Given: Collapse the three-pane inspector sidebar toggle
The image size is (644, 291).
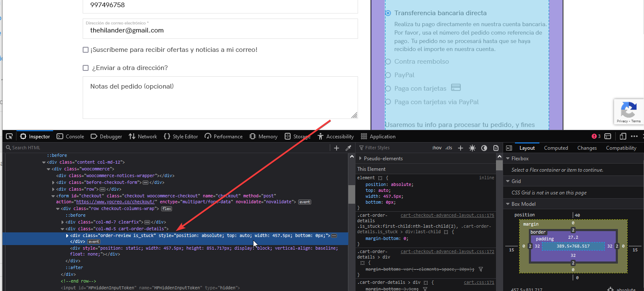Looking at the screenshot, I should (x=509, y=148).
